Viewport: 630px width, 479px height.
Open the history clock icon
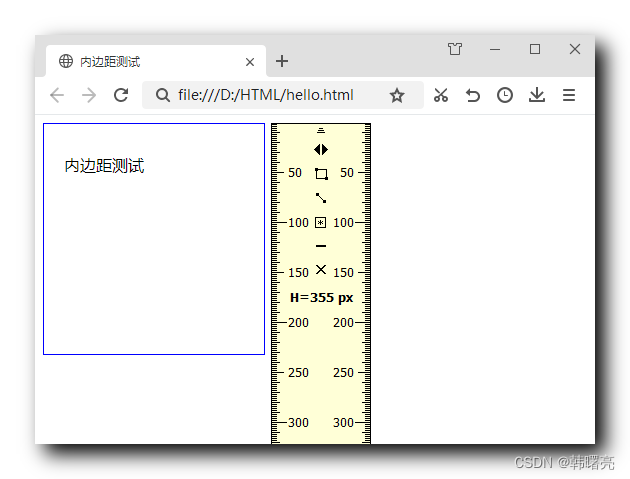point(505,95)
